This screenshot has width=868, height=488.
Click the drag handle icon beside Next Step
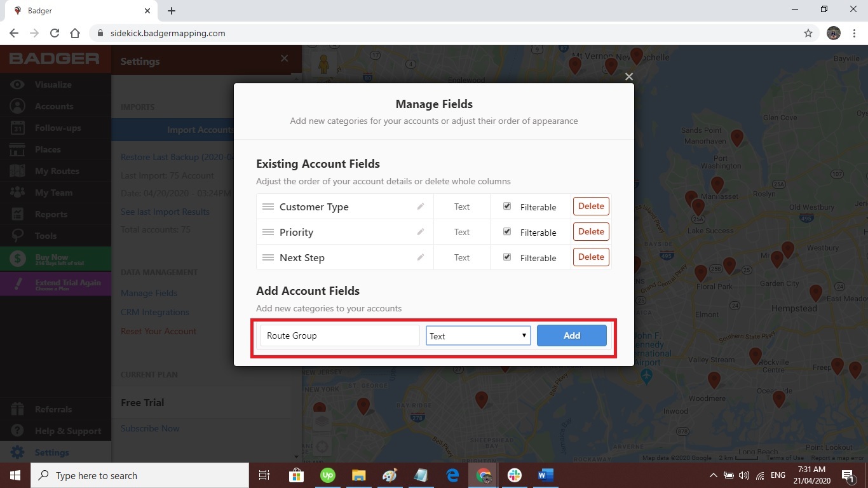pos(268,257)
